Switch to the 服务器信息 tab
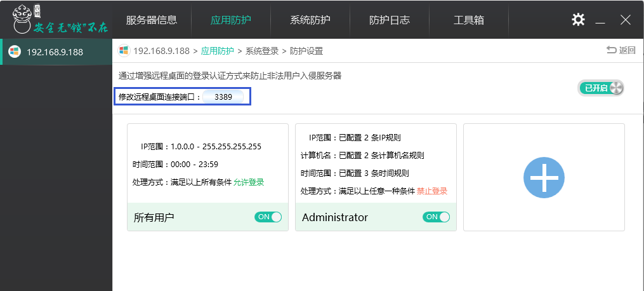This screenshot has height=291, width=644. pos(152,20)
